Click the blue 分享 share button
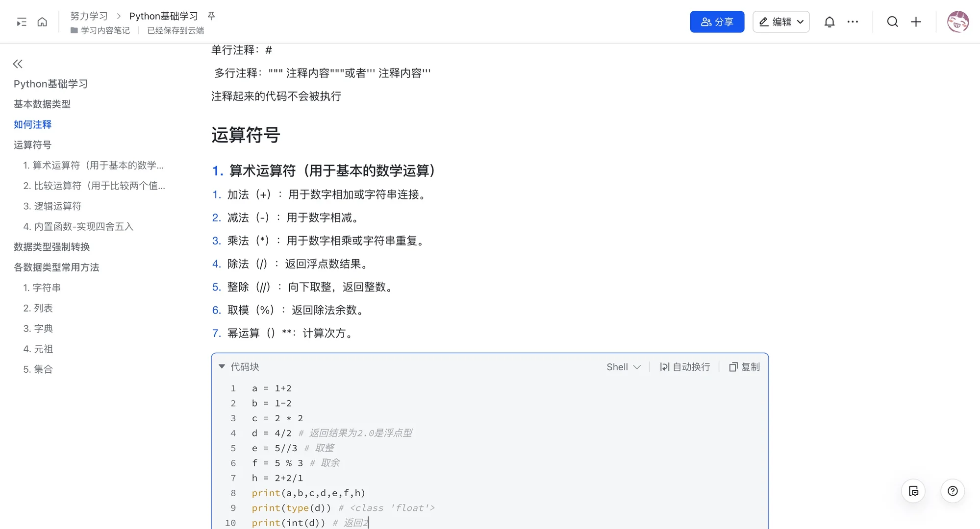 (717, 22)
